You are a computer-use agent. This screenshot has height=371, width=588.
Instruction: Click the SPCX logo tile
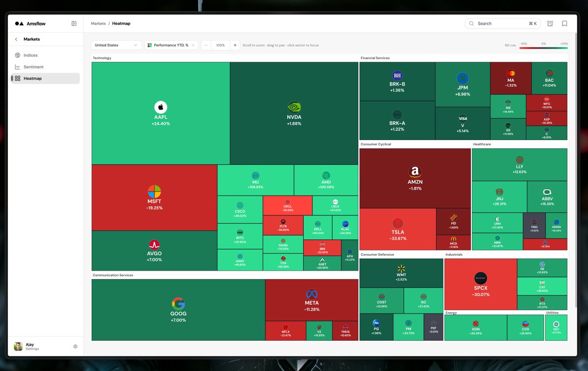[481, 284]
